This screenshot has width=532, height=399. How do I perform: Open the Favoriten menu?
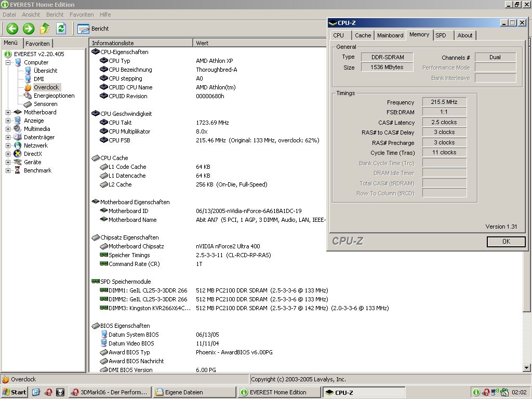tap(82, 15)
